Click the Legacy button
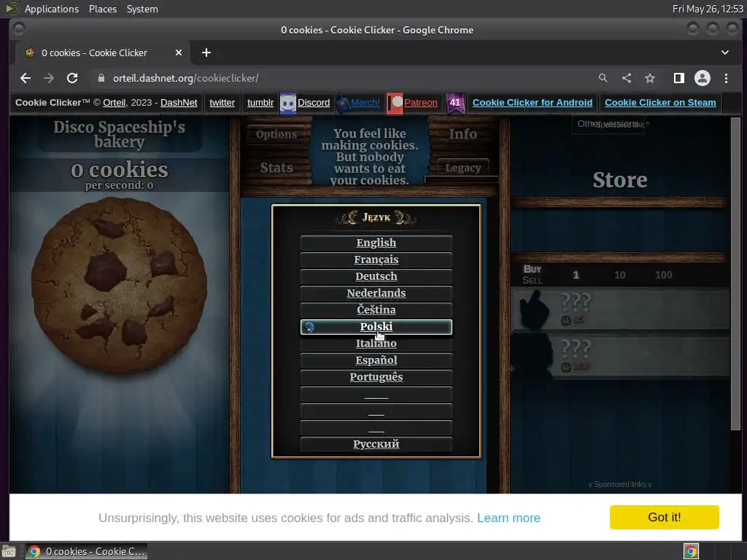This screenshot has width=747, height=560. pos(462,168)
